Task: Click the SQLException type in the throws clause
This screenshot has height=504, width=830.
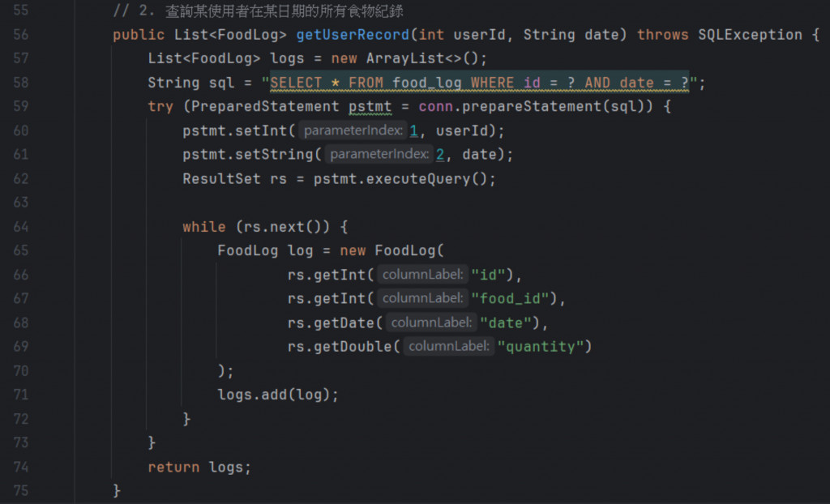Action: point(750,35)
